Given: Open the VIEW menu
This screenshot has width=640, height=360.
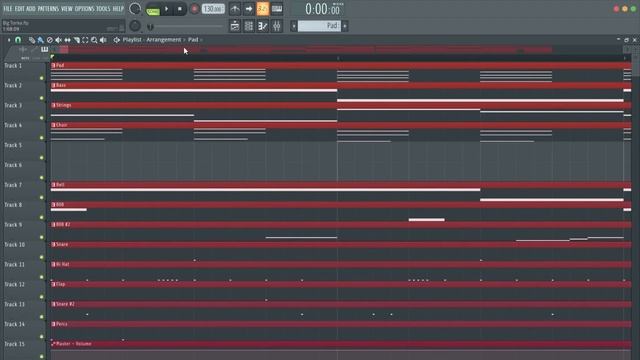Looking at the screenshot, I should point(67,9).
